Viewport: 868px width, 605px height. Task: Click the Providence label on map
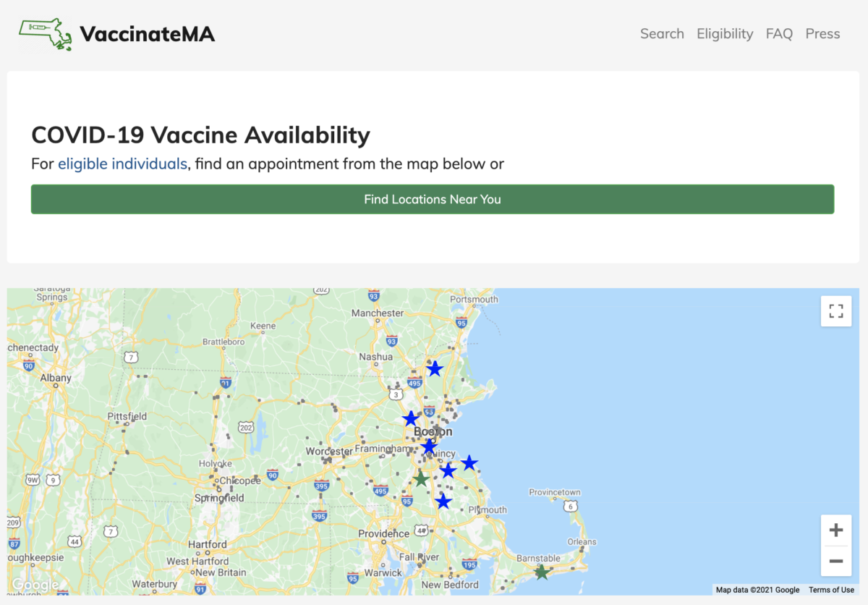(384, 534)
